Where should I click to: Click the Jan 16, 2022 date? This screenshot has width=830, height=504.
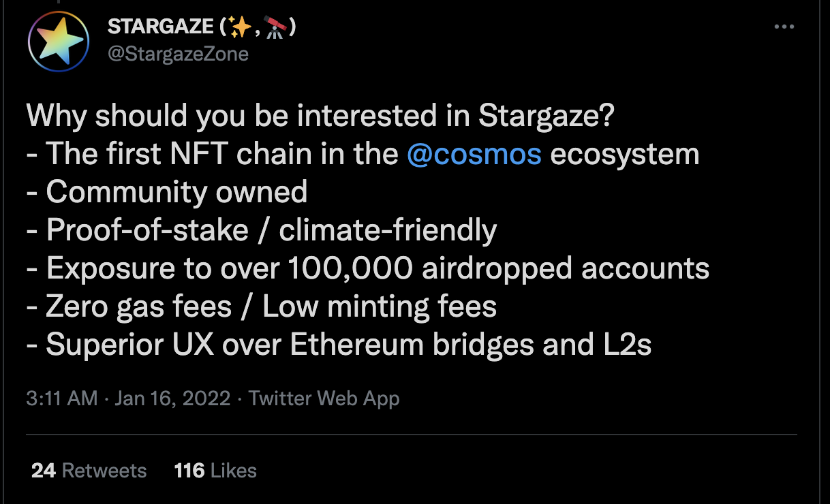coord(172,398)
